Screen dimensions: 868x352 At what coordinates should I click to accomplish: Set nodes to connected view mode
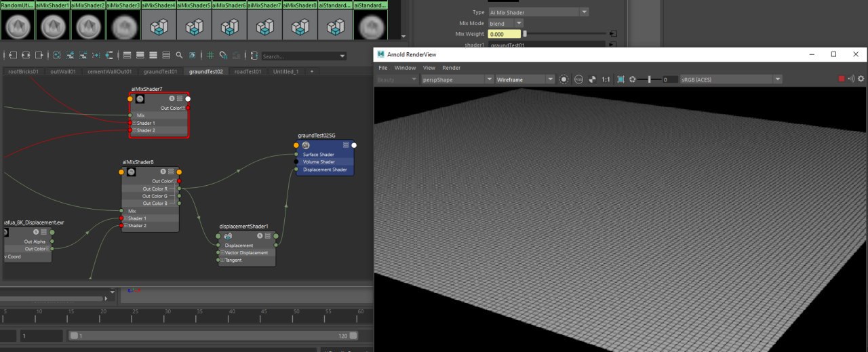pos(140,56)
